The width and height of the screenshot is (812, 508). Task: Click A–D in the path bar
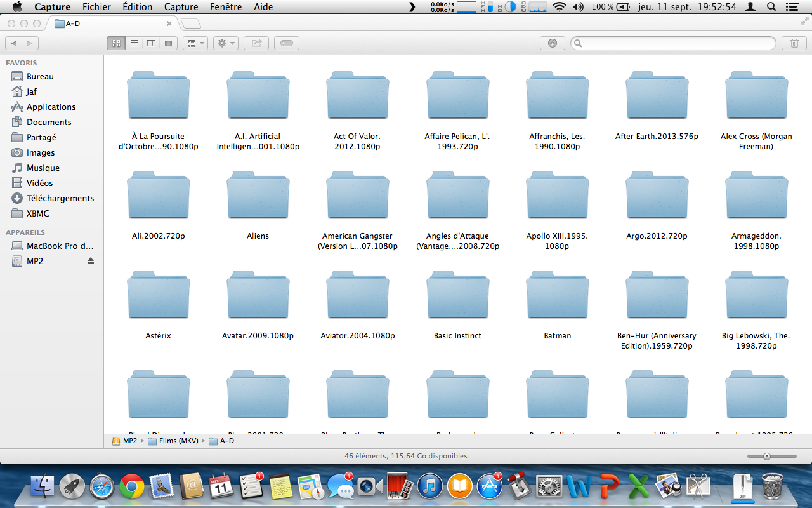pos(221,441)
